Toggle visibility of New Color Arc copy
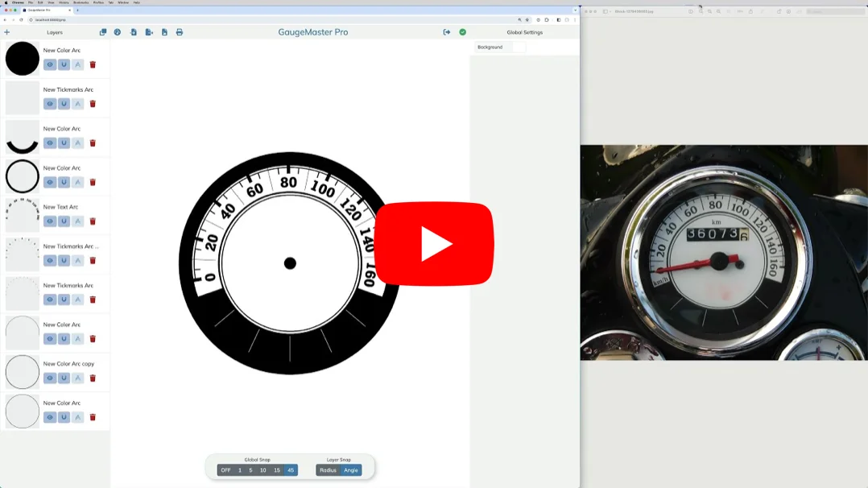 click(x=50, y=378)
